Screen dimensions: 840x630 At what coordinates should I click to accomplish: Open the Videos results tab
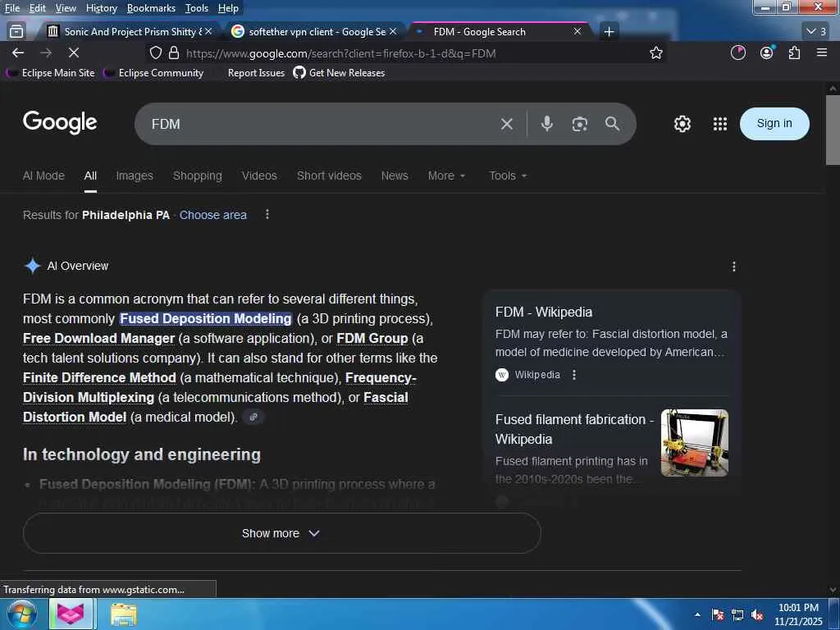pyautogui.click(x=259, y=176)
